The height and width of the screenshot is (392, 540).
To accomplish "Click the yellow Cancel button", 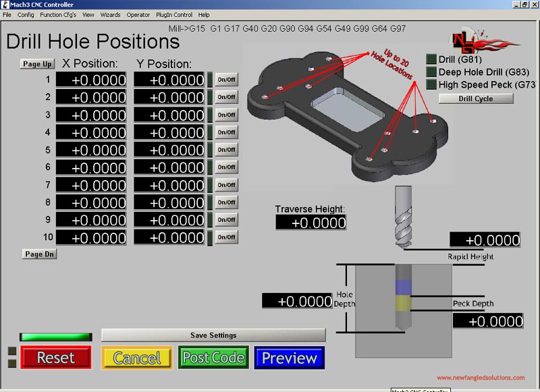I will coord(137,358).
